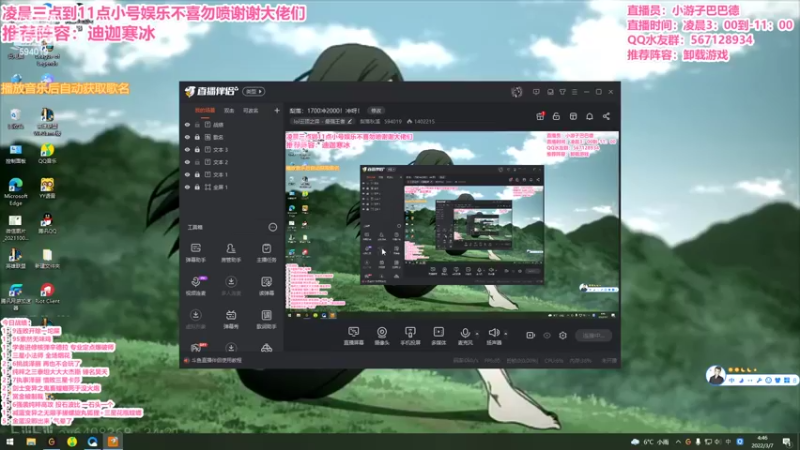Add 摄像头 camera source
The width and height of the screenshot is (800, 450).
pyautogui.click(x=382, y=336)
